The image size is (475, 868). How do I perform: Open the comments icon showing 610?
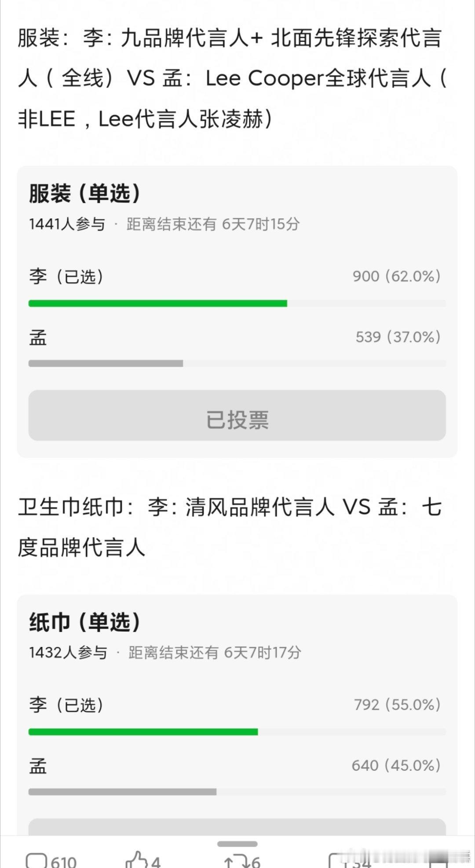36,861
